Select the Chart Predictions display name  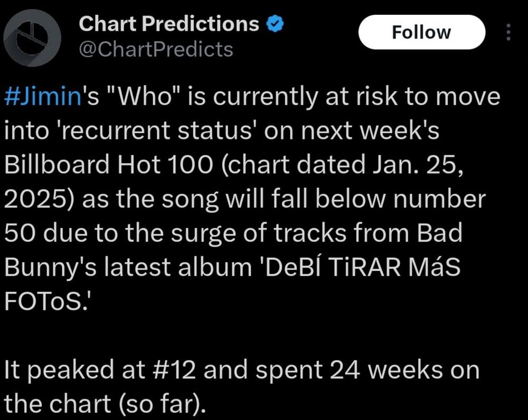coord(169,24)
